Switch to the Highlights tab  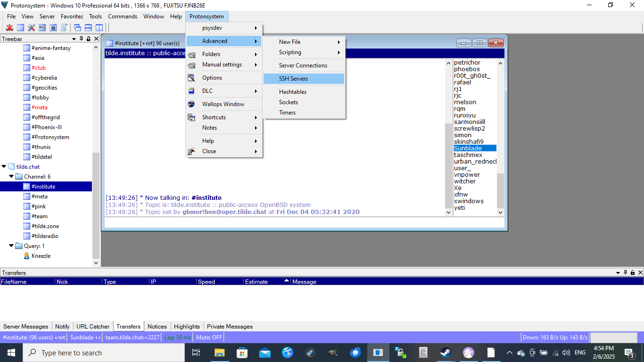187,326
